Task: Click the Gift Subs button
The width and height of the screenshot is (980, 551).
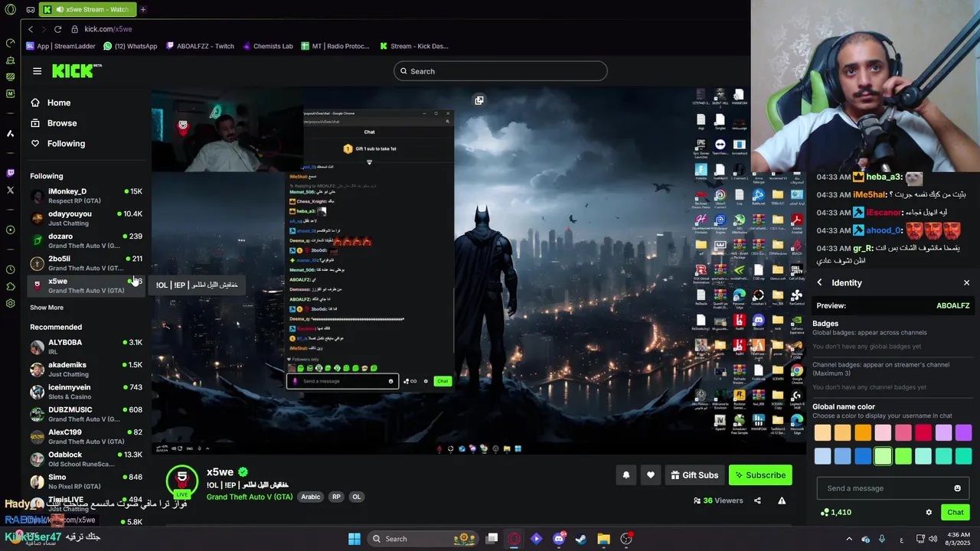Action: [x=694, y=475]
